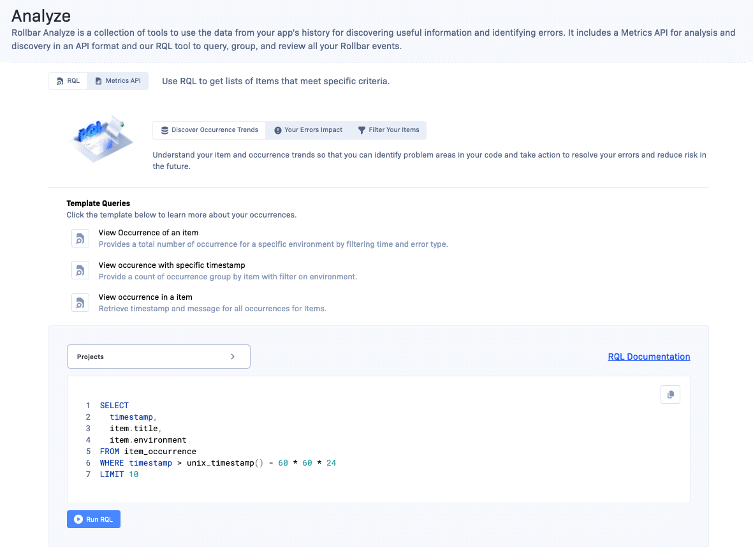
Task: Open the RQL Documentation link
Action: 648,357
